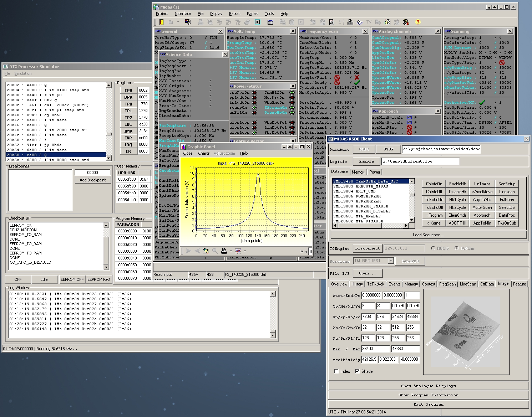Click the ABORT !!! button

tap(457, 223)
